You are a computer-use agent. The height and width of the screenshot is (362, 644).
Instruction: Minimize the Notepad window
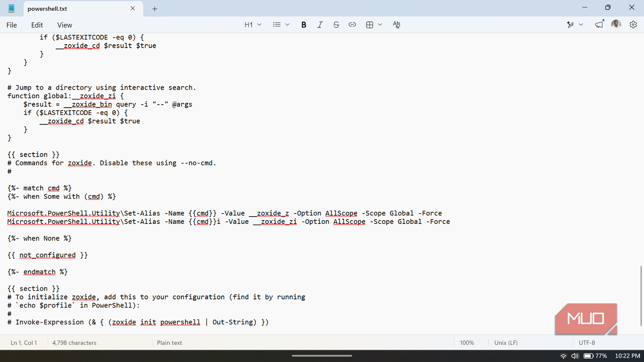(584, 7)
